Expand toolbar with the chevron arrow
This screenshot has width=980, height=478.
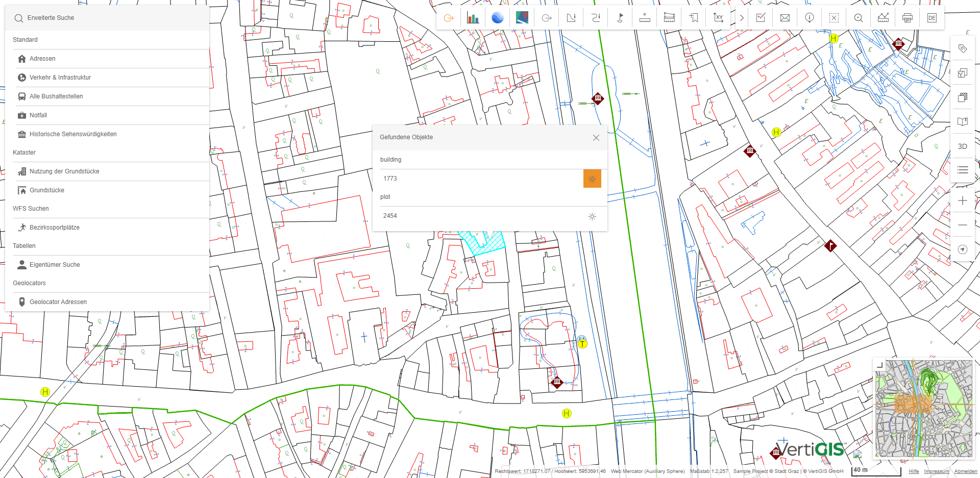click(742, 18)
